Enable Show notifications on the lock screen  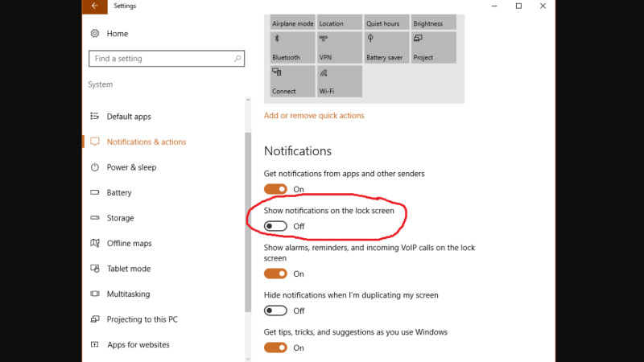coord(275,226)
